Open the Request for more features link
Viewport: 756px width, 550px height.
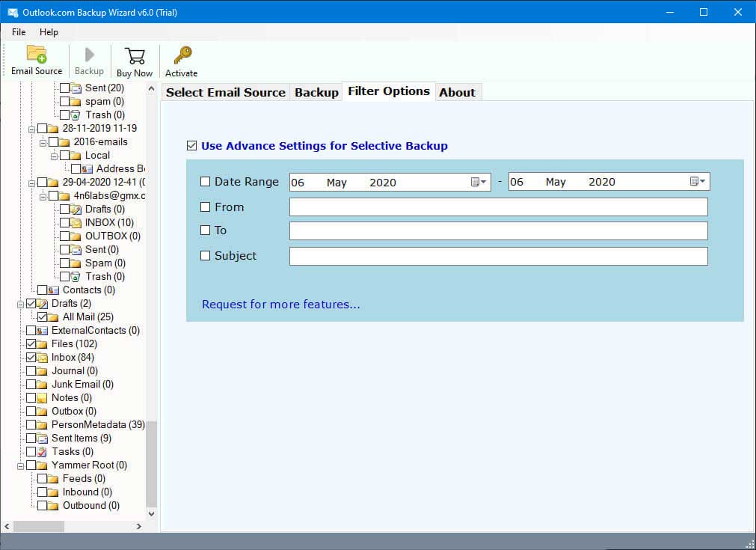point(280,305)
